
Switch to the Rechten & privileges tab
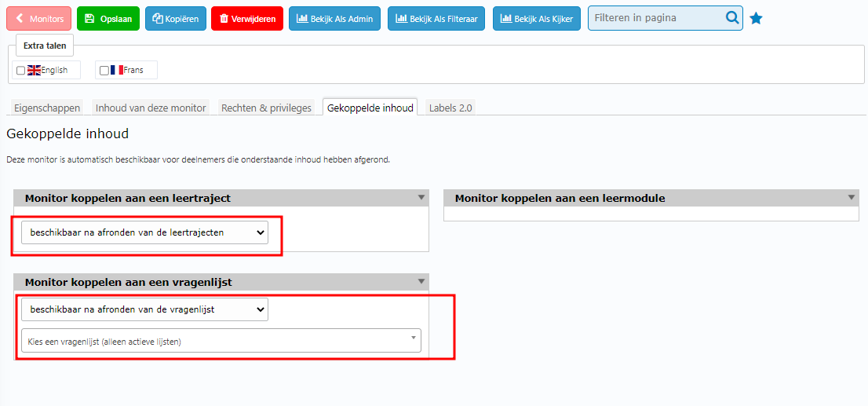(266, 108)
